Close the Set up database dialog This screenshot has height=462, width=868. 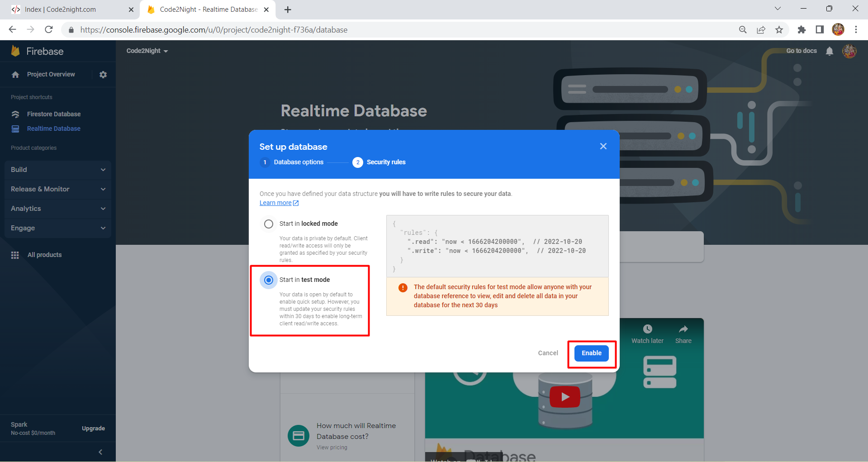coord(603,146)
